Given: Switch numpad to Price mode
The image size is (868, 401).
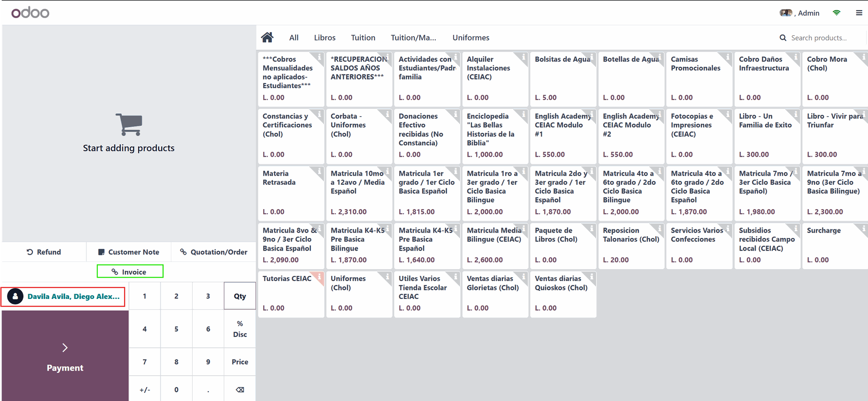Looking at the screenshot, I should tap(240, 362).
